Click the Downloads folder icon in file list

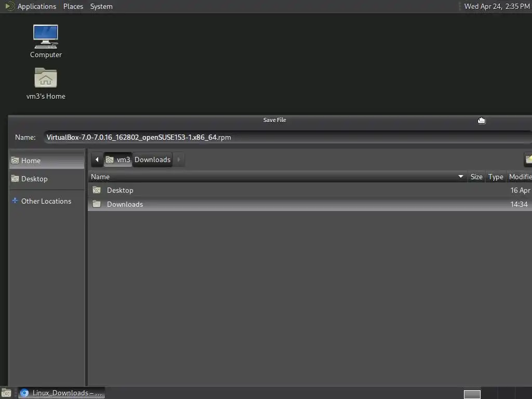97,204
